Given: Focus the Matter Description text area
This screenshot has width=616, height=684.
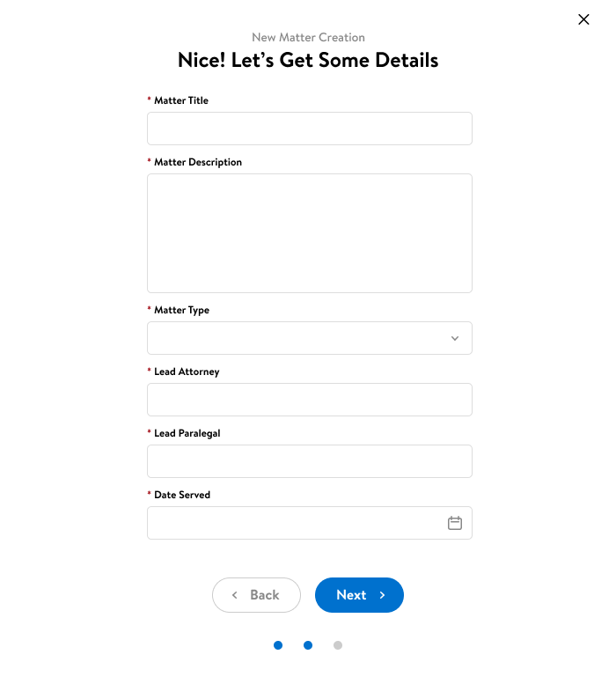Looking at the screenshot, I should pyautogui.click(x=309, y=232).
